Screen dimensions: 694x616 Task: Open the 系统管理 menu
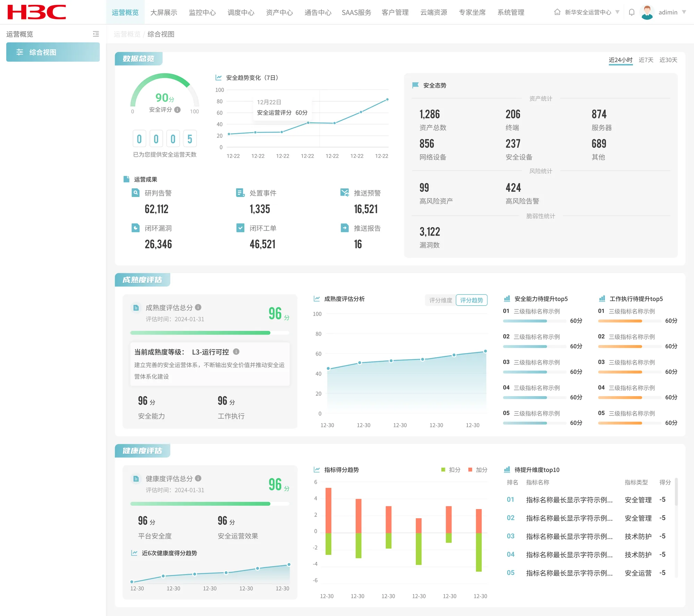click(x=511, y=12)
